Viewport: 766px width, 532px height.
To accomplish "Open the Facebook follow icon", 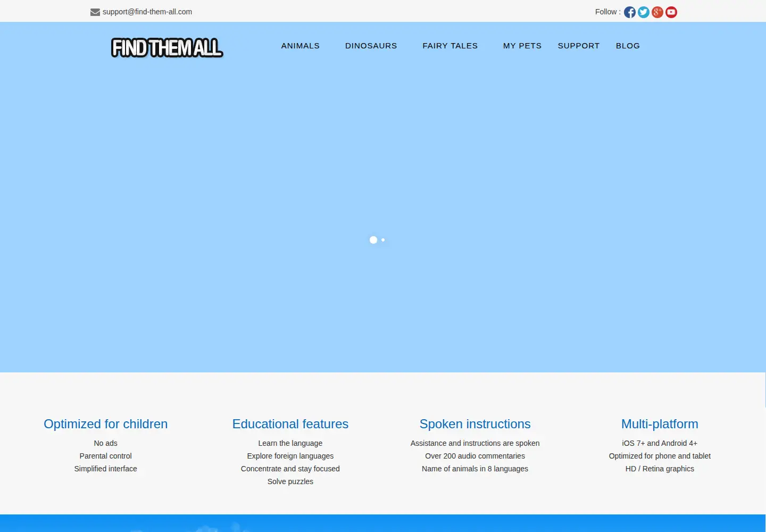I will pos(630,12).
